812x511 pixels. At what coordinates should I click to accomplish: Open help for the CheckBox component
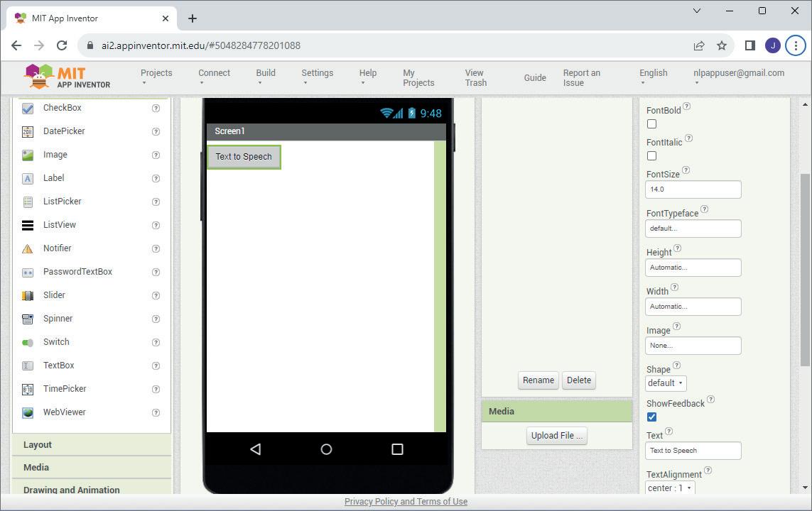pyautogui.click(x=156, y=108)
